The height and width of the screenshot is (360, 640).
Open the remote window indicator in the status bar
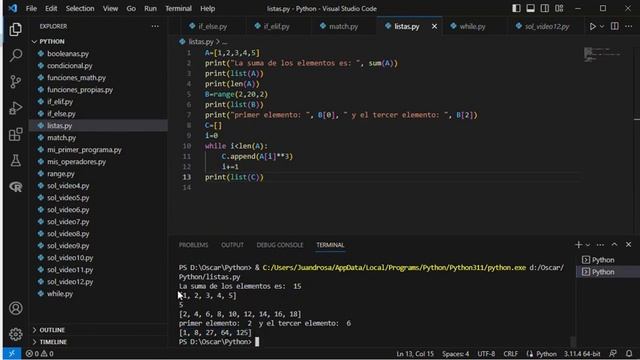click(12, 353)
